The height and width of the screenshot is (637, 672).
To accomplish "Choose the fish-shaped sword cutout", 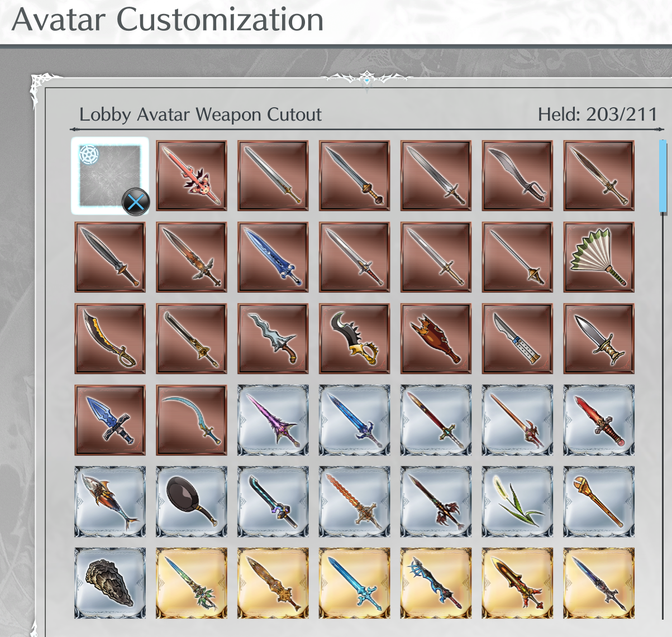I will point(110,502).
